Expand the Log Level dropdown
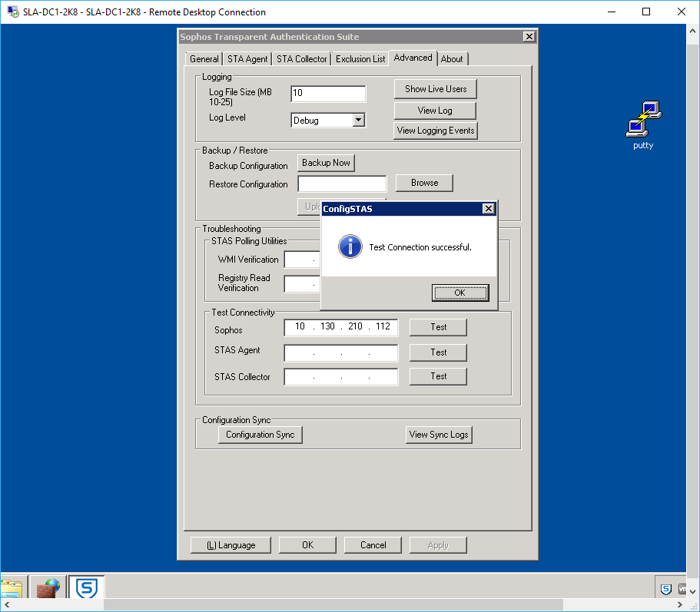The height and width of the screenshot is (612, 700). pyautogui.click(x=359, y=120)
